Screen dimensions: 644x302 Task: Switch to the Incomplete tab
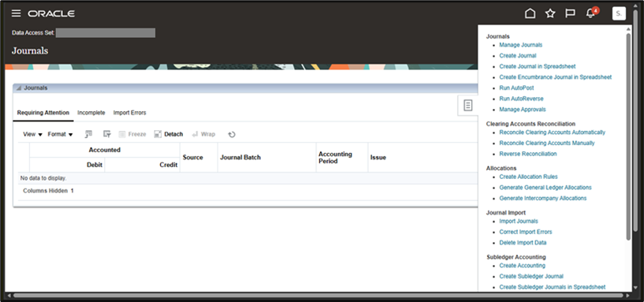91,113
